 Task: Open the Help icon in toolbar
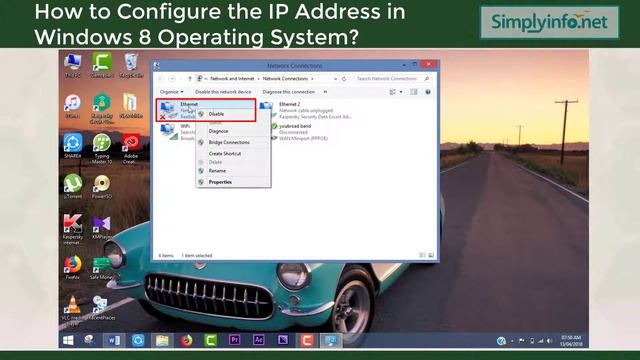428,92
